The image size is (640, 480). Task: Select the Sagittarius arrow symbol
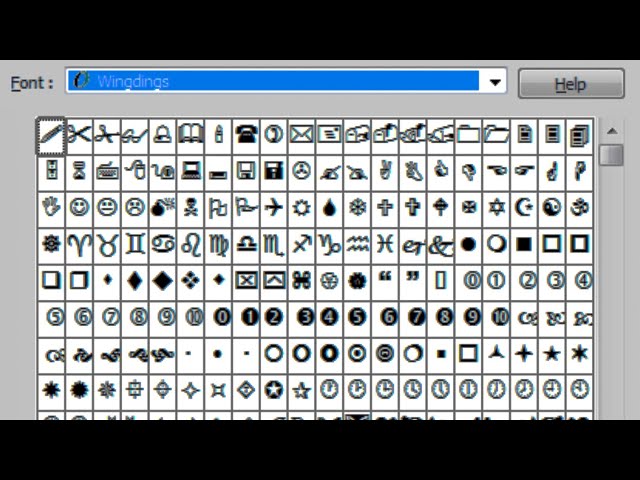pyautogui.click(x=302, y=244)
